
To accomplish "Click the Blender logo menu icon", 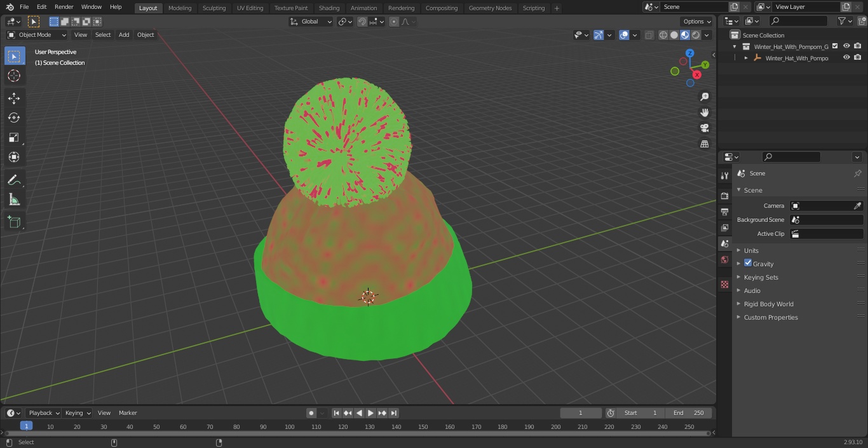I will [x=10, y=7].
